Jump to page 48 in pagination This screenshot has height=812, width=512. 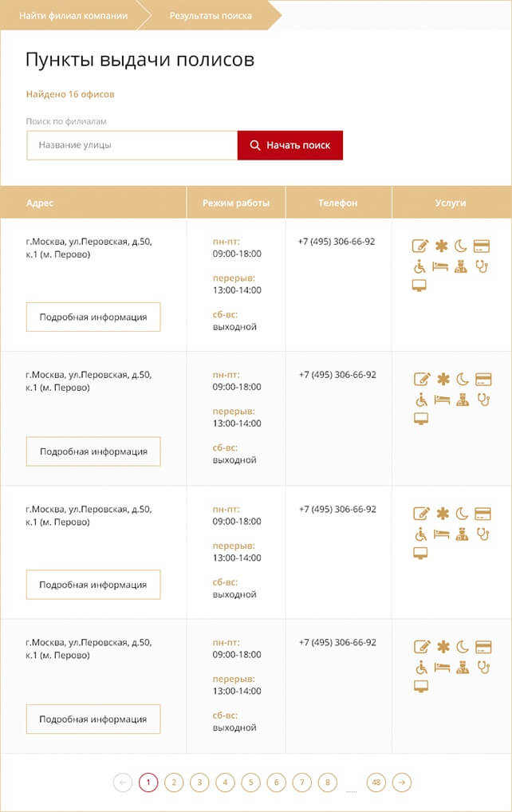coord(376,782)
